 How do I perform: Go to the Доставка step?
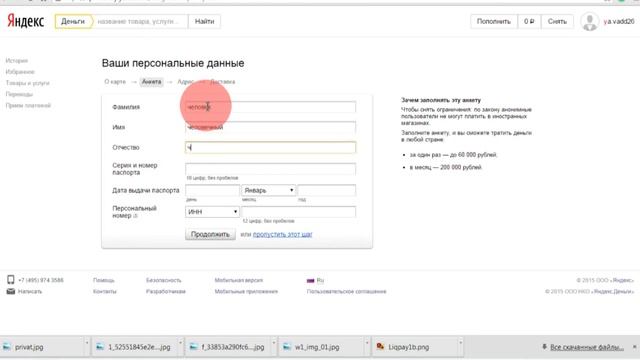click(x=222, y=82)
